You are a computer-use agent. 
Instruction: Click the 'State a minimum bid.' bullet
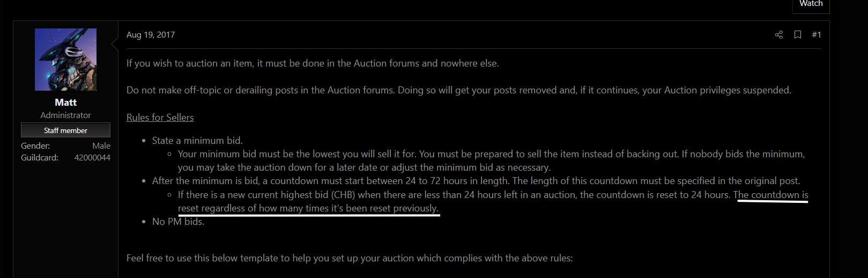pyautogui.click(x=197, y=141)
